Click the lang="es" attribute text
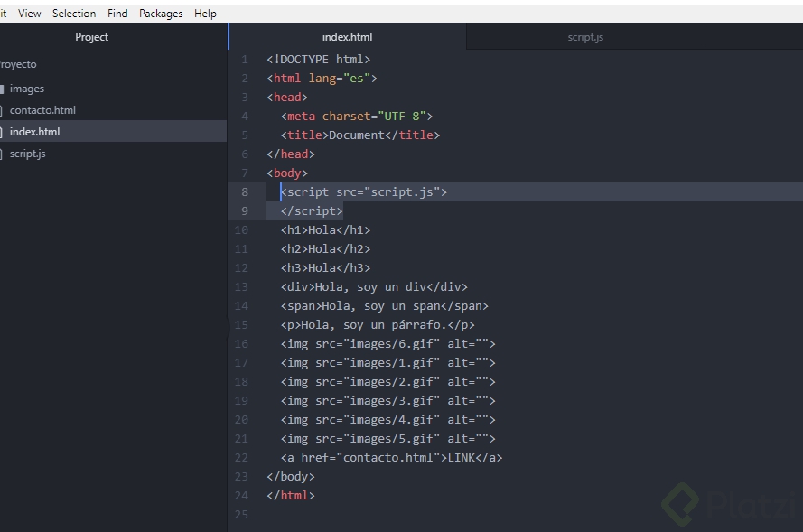Image resolution: width=803 pixels, height=532 pixels. click(x=339, y=79)
